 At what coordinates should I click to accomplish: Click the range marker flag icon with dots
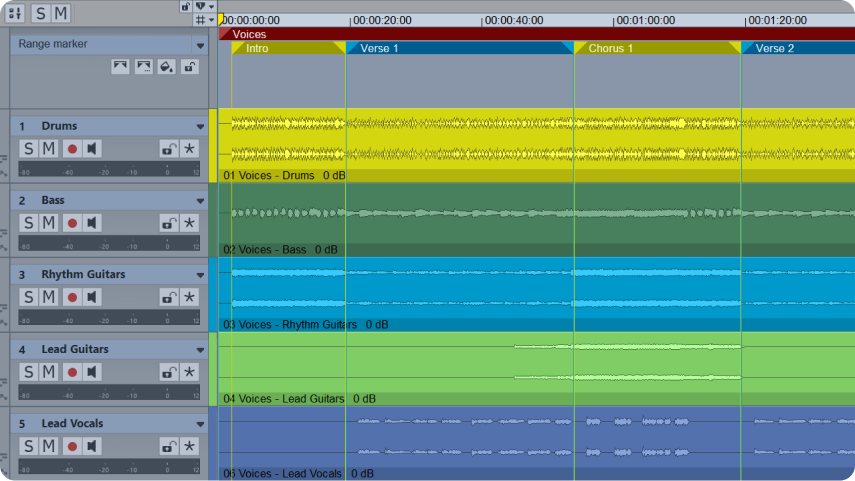tap(143, 67)
